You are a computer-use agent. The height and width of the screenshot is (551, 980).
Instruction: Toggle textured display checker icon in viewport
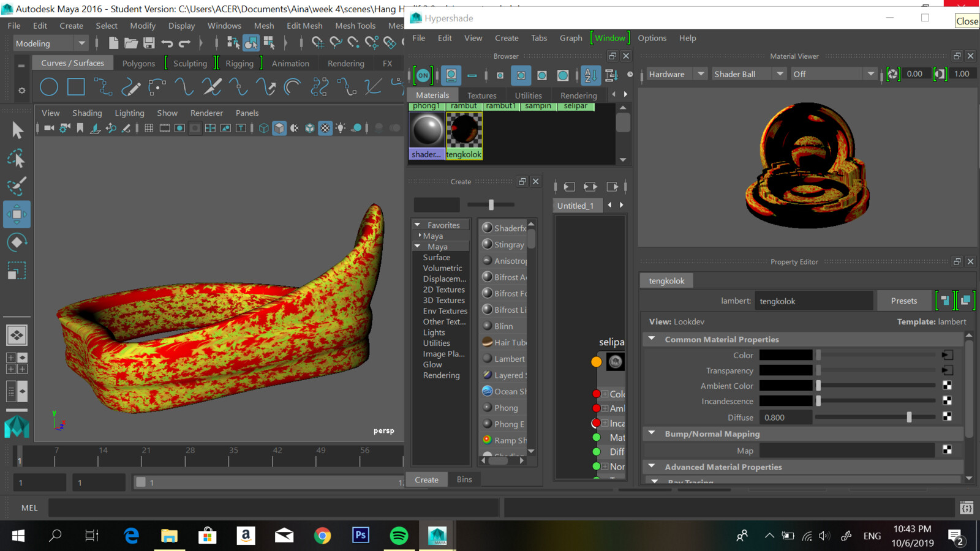coord(325,128)
